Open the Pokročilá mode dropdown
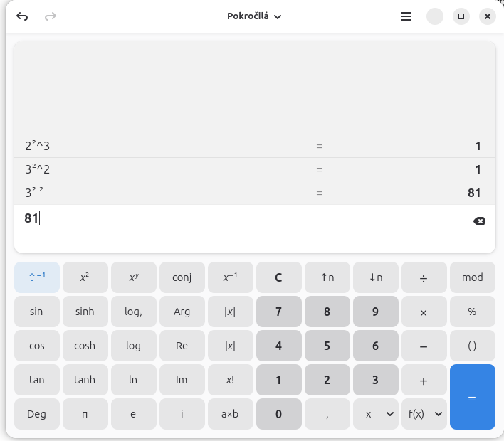504x441 pixels. click(254, 16)
